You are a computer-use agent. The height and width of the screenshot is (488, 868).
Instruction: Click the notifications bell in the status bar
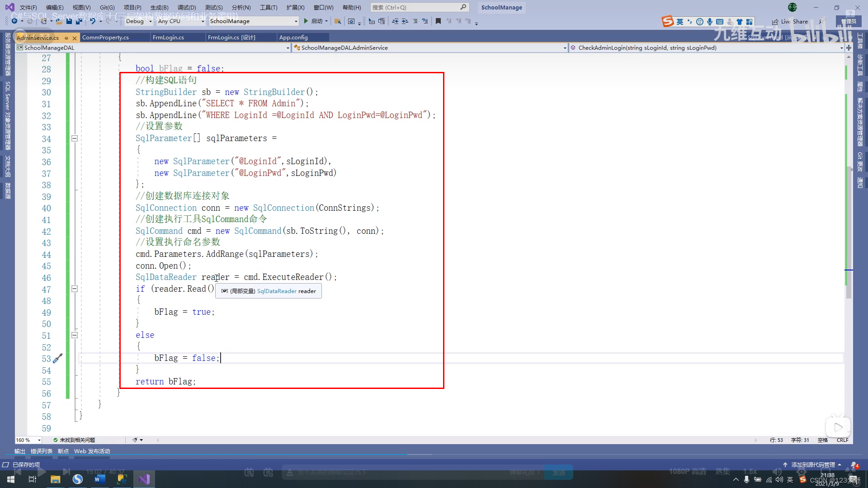tap(854, 465)
